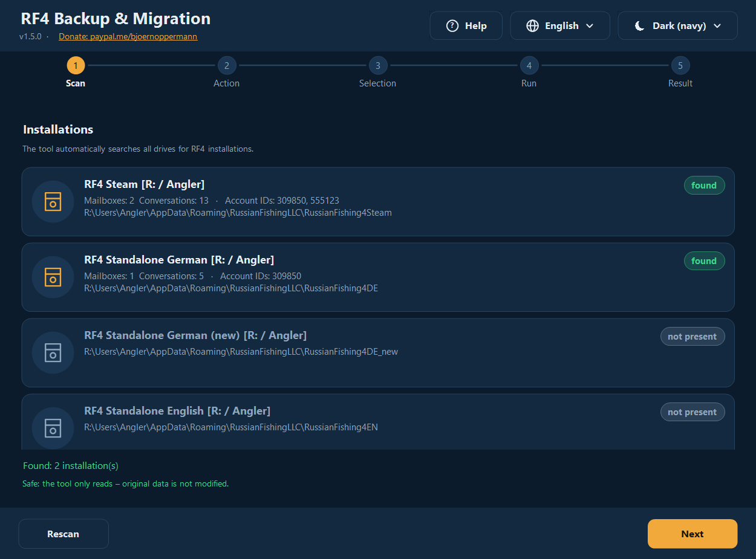Click the moon theme icon
Viewport: 756px width, 559px height.
point(639,26)
